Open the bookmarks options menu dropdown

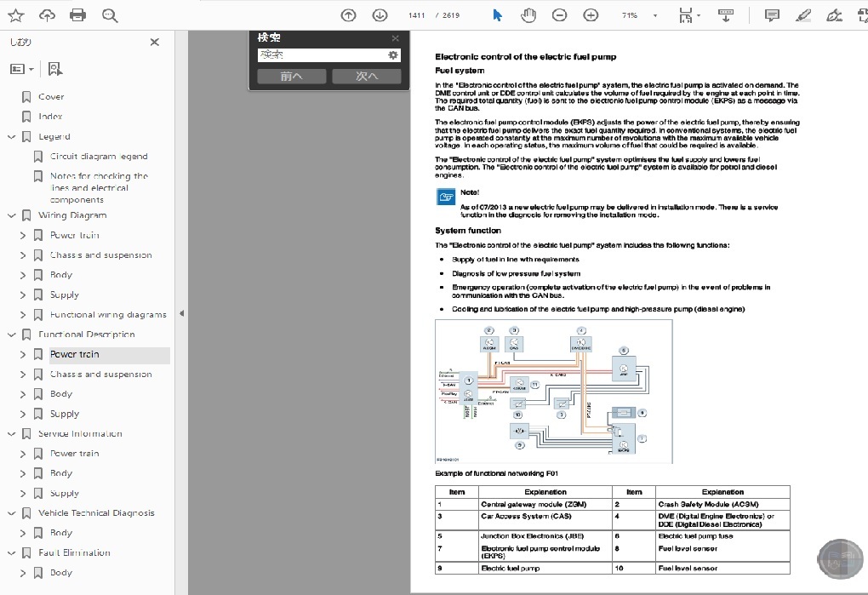click(22, 69)
